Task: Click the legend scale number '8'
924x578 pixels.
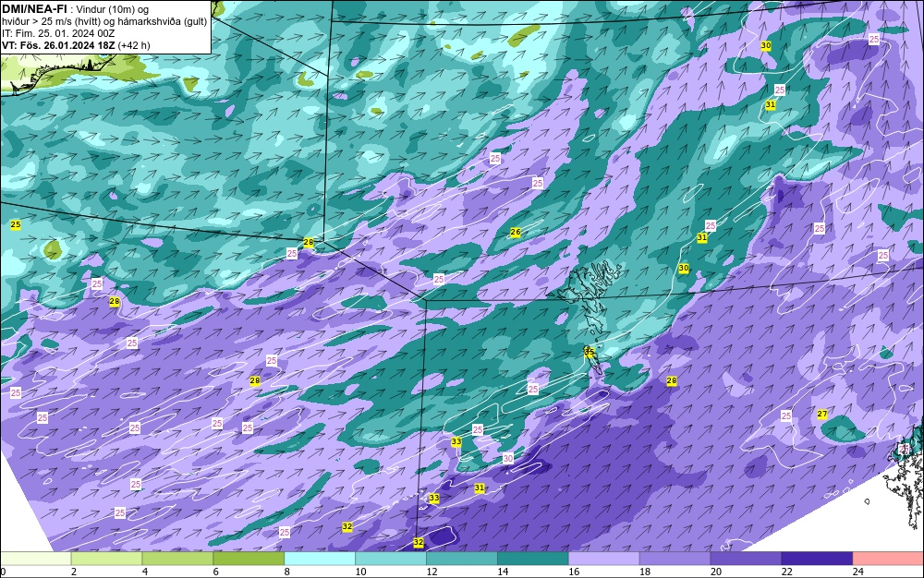Action: (x=287, y=572)
